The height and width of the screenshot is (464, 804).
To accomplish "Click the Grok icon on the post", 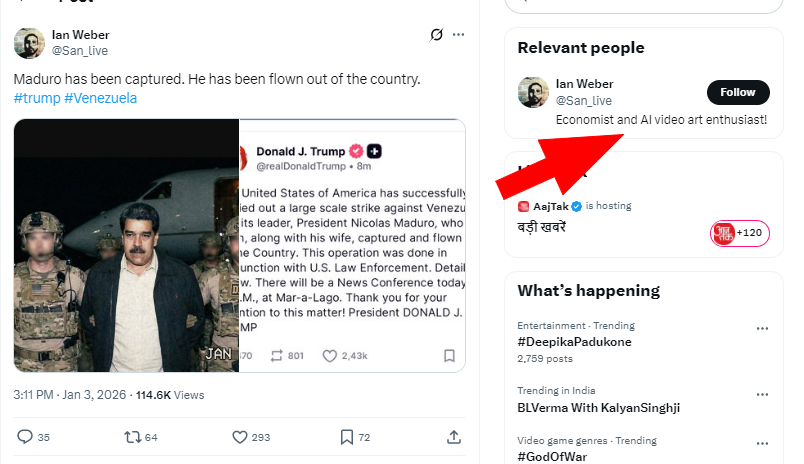I will pos(436,35).
